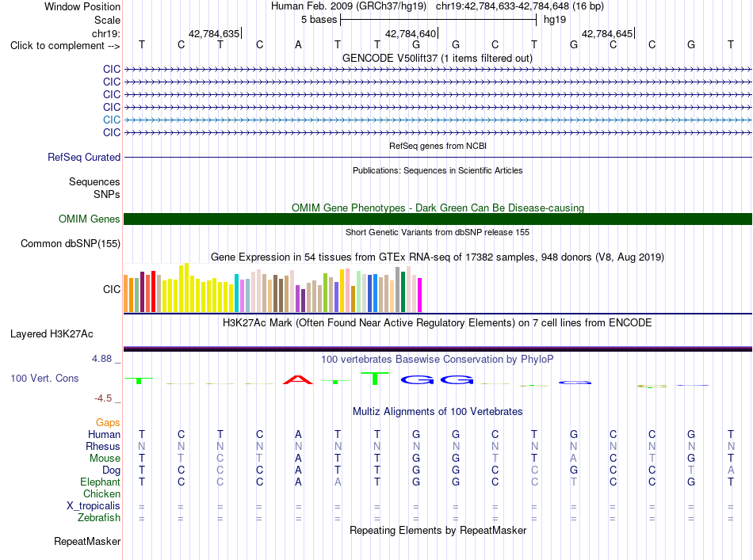The width and height of the screenshot is (753, 560).
Task: Click the dark H3K27Ac signal band
Action: 438,349
